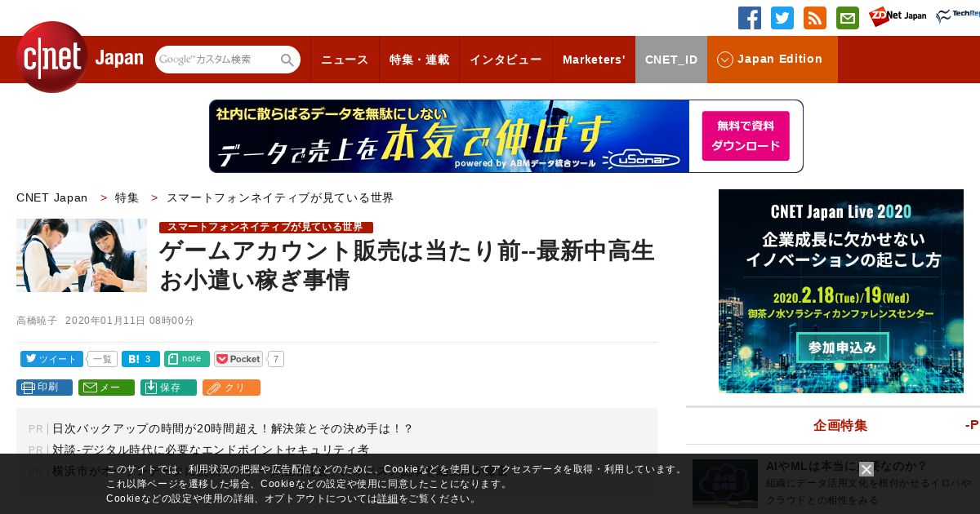The image size is (980, 514).
Task: Open the RSS feed icon
Action: 815,18
